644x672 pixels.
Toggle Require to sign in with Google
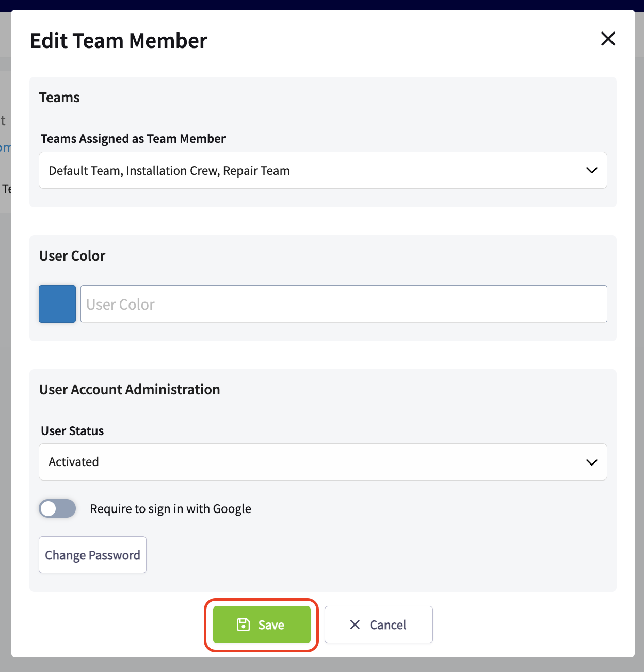[57, 509]
